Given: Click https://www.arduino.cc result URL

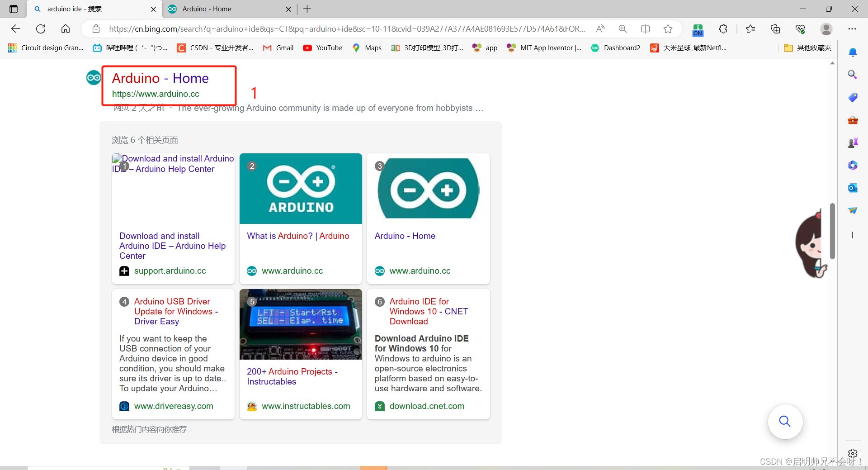Looking at the screenshot, I should (x=156, y=94).
